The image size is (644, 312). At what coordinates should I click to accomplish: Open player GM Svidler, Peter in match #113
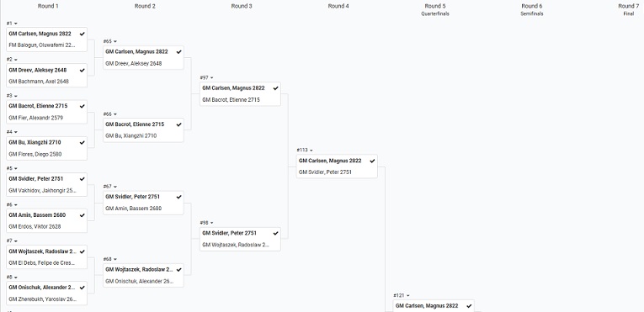click(325, 172)
